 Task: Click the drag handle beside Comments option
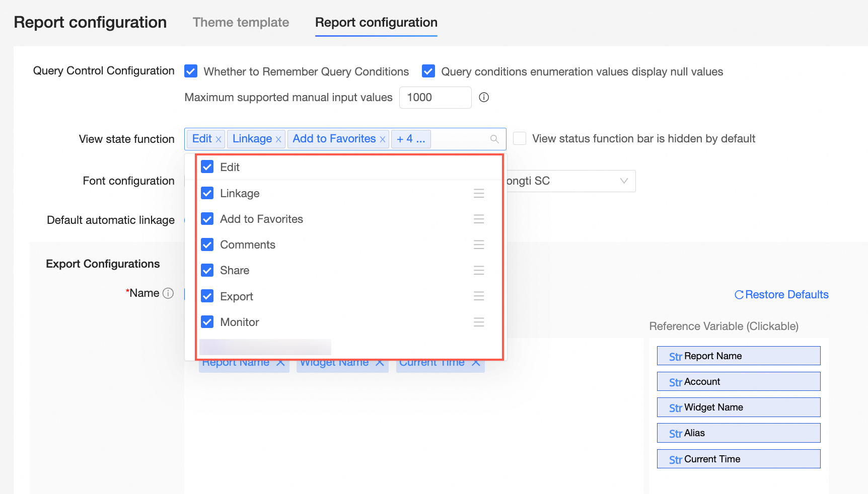[x=479, y=245]
